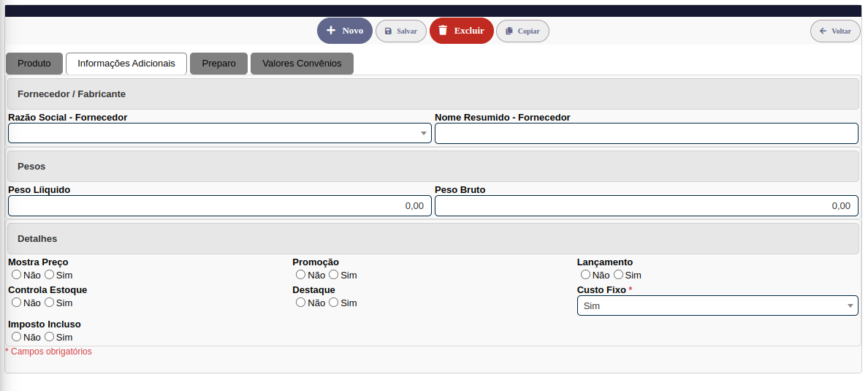Viewport: 868px width, 391px height.
Task: Select the Informações Adicionais tab
Action: click(126, 64)
